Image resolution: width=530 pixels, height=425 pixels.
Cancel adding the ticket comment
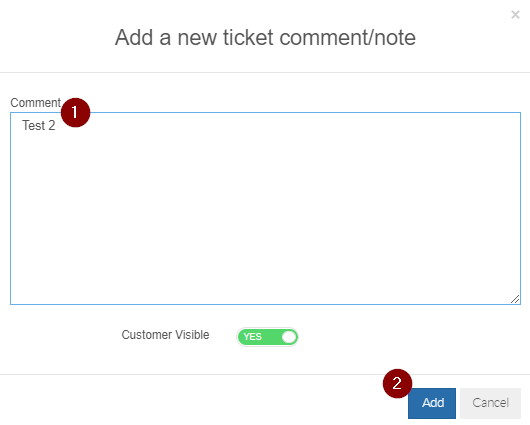(490, 403)
